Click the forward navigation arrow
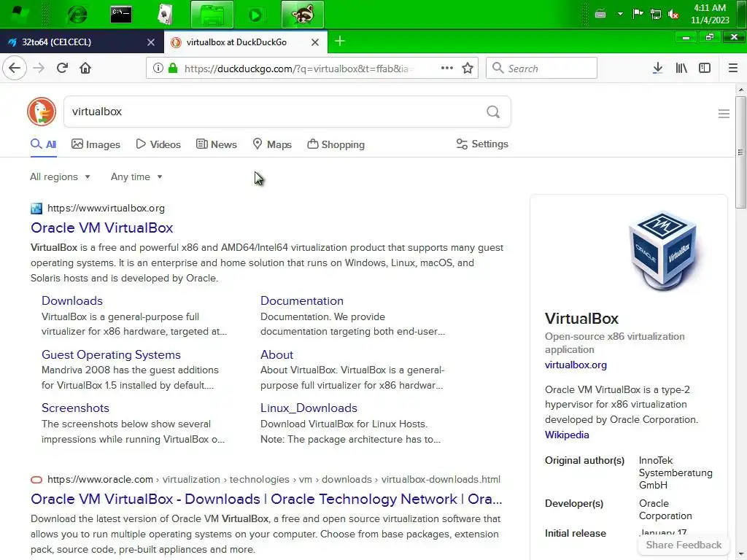Screen dimensions: 747x560 click(39, 68)
